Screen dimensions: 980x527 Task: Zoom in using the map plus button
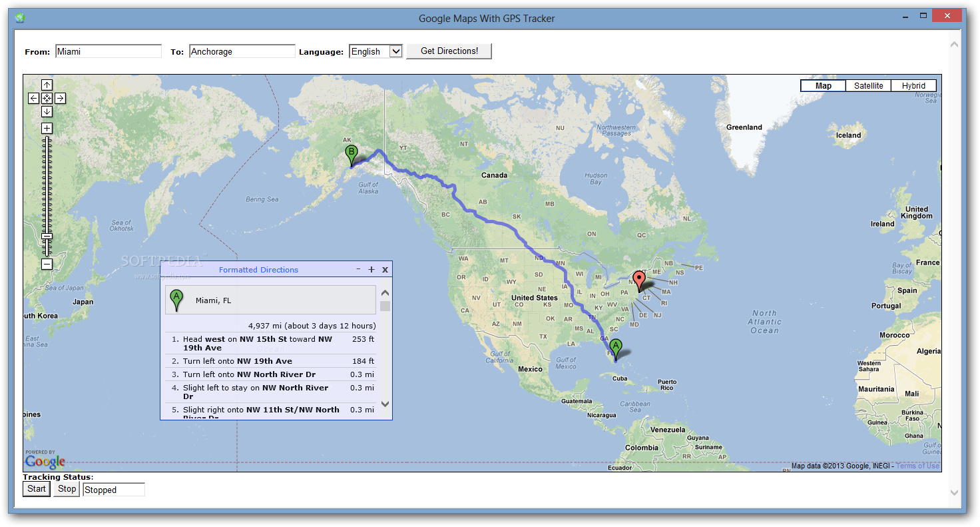click(47, 128)
